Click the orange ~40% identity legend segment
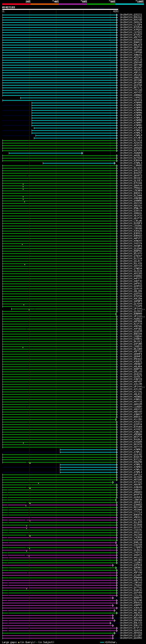Viewport: 146px width, 644px height. point(45,4)
